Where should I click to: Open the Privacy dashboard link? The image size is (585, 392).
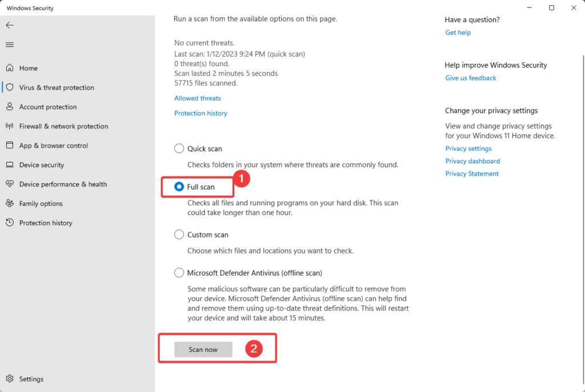click(x=472, y=161)
